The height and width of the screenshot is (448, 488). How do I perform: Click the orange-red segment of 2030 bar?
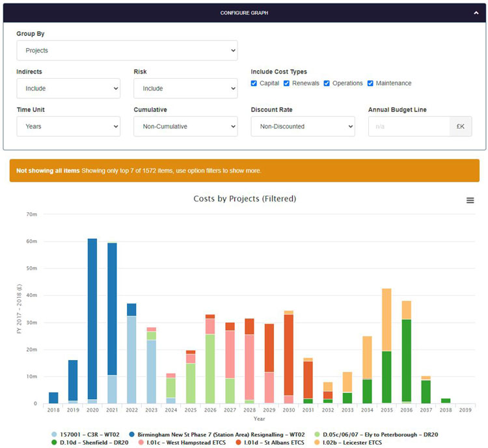tap(288, 355)
